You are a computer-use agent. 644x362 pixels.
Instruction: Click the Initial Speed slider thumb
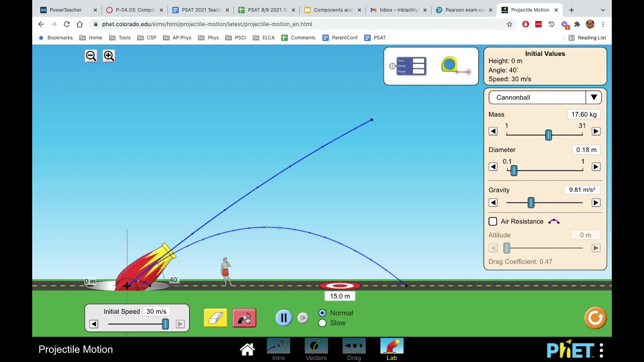(165, 324)
